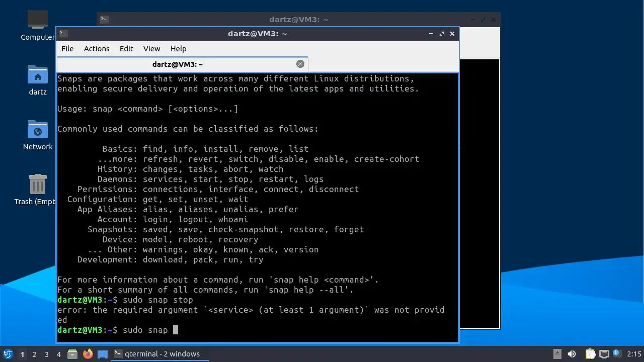644x362 pixels.
Task: Maximize the front qterminal window
Action: 442,34
